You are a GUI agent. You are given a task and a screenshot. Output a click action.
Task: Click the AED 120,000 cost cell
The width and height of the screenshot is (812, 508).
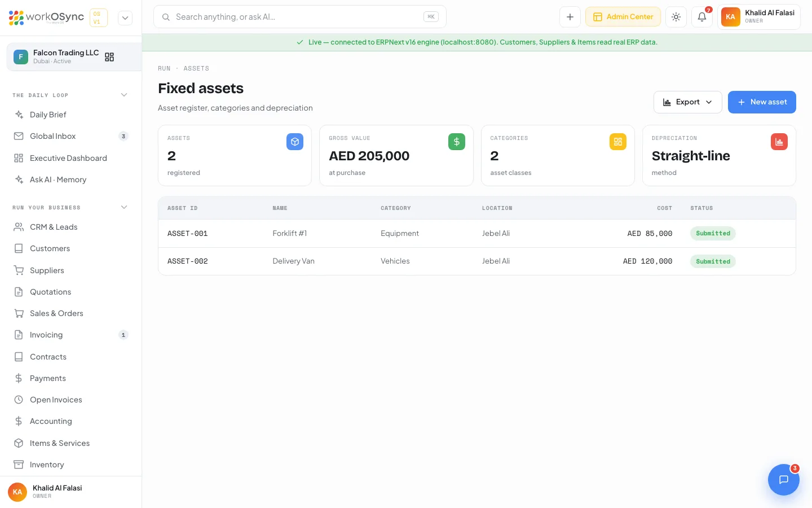[x=647, y=261]
